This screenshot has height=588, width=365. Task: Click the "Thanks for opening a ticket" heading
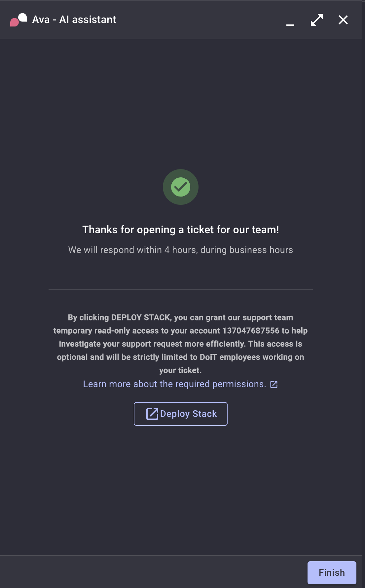point(181,230)
